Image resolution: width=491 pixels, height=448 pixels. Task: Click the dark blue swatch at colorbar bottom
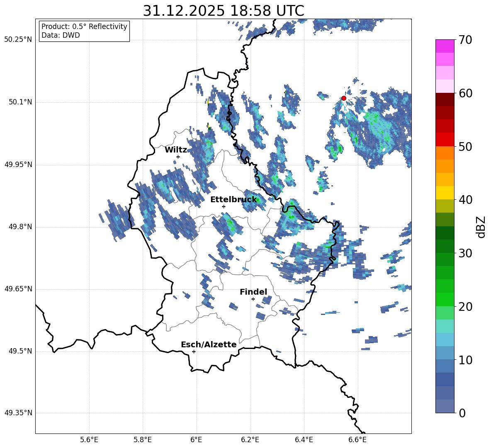click(x=445, y=406)
